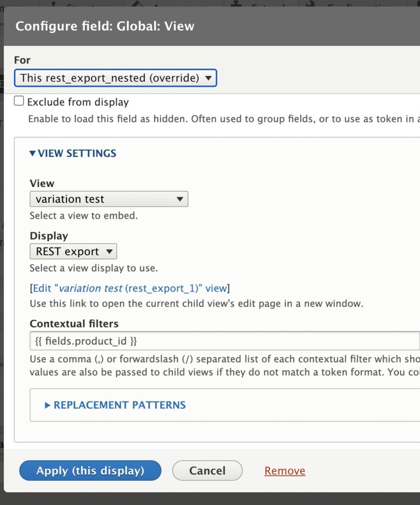
Task: Click the arrow icon on the Display selector
Action: click(109, 251)
